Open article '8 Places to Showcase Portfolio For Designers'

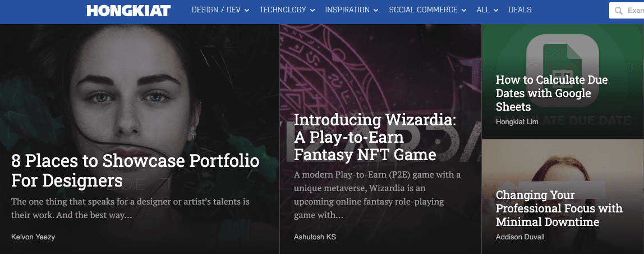[135, 171]
